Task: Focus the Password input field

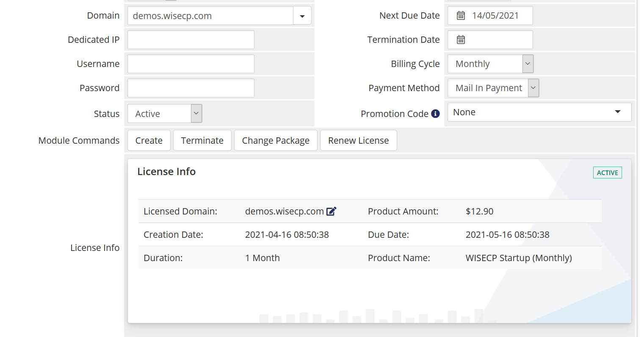Action: 191,88
